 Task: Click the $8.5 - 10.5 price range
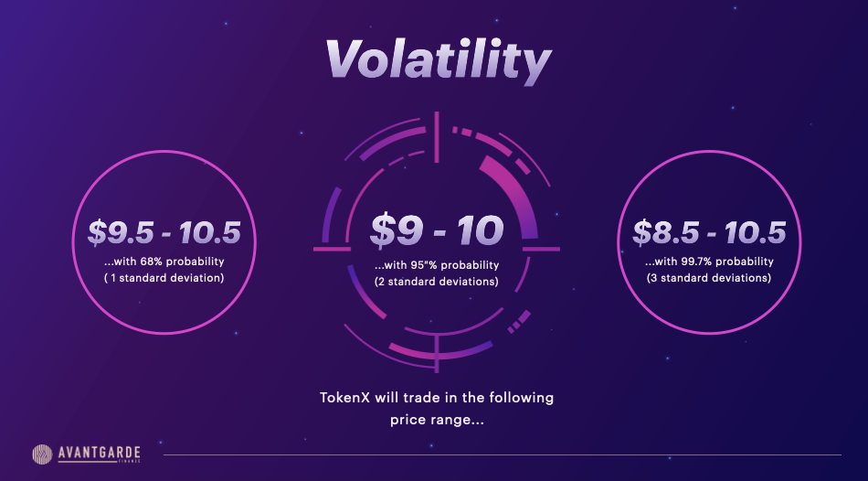[709, 232]
